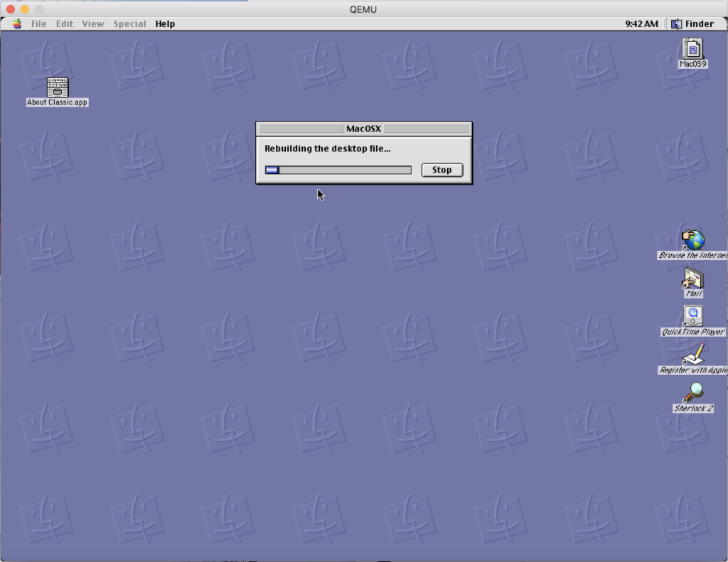
Task: Launch Browse the Internet from the desktop
Action: coord(692,239)
